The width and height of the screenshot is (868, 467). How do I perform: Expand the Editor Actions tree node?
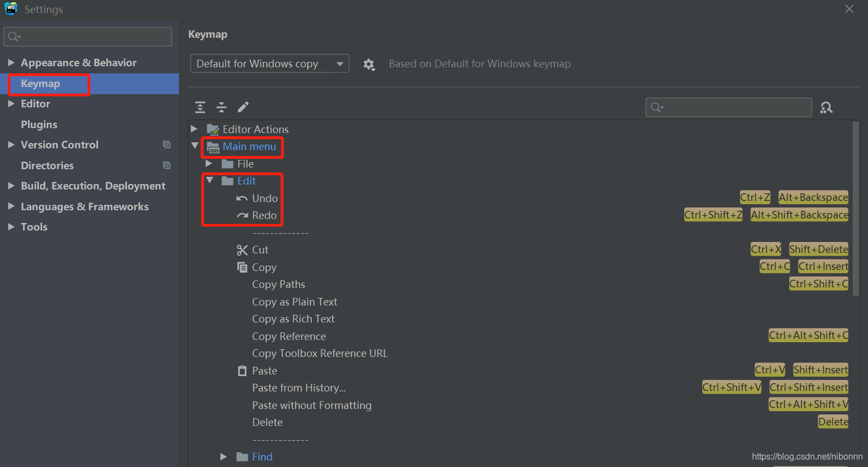194,129
